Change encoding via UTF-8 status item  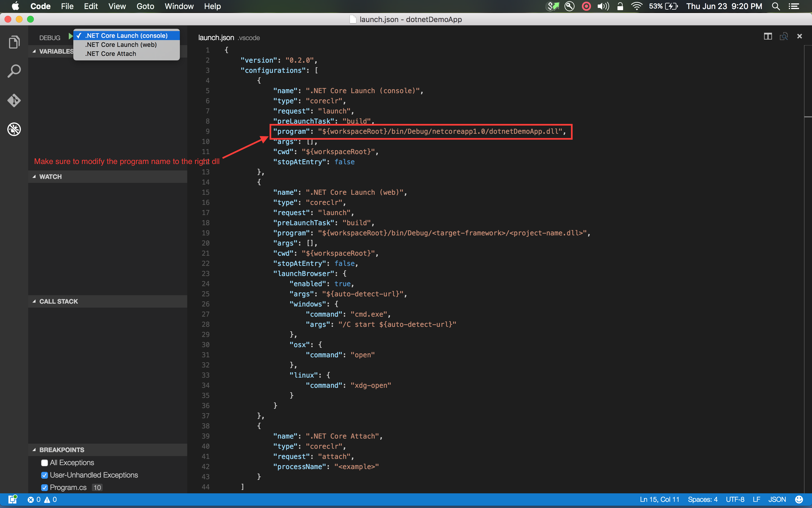pyautogui.click(x=735, y=500)
